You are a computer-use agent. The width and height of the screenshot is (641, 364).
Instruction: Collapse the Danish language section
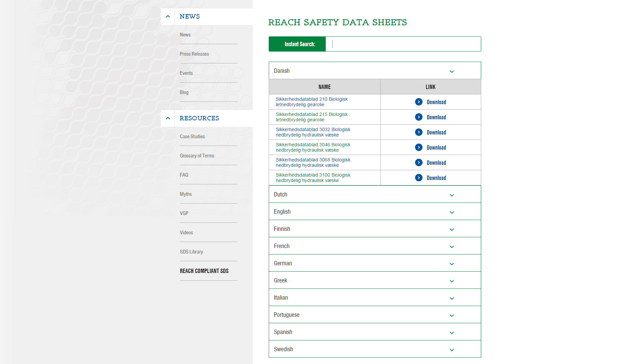[375, 70]
